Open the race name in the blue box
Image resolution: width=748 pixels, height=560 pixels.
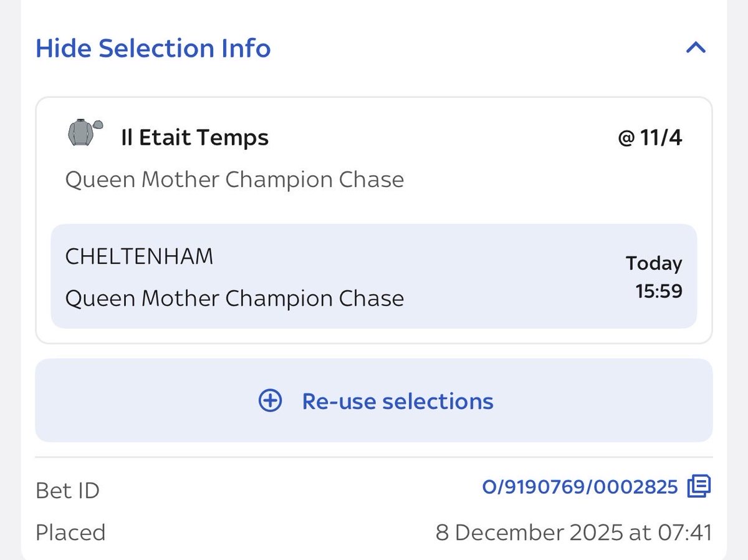(x=234, y=299)
